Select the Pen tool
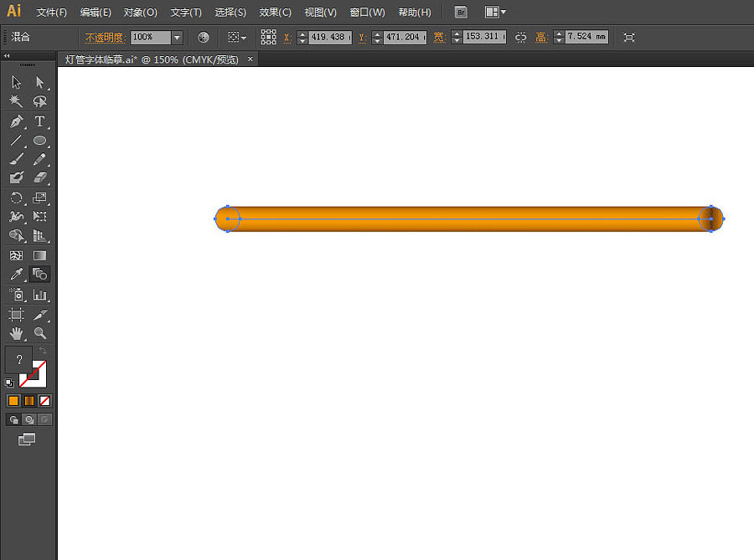This screenshot has height=560, width=754. [16, 121]
